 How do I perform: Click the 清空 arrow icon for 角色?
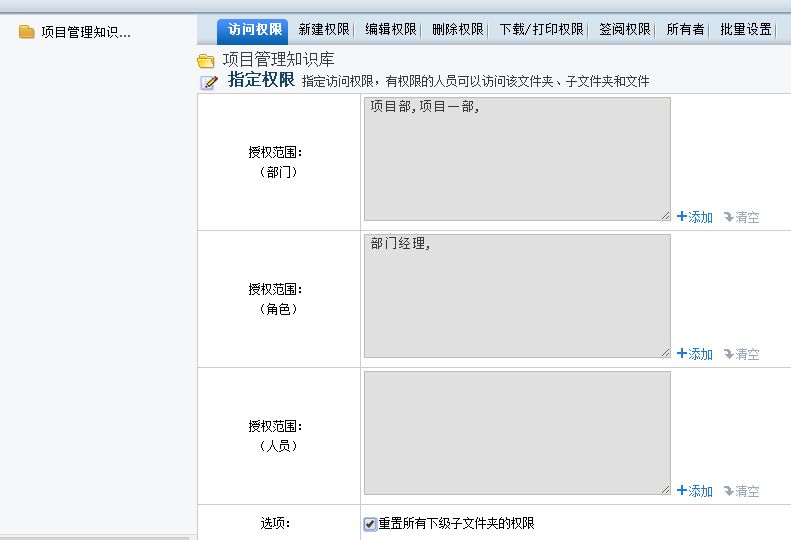728,354
